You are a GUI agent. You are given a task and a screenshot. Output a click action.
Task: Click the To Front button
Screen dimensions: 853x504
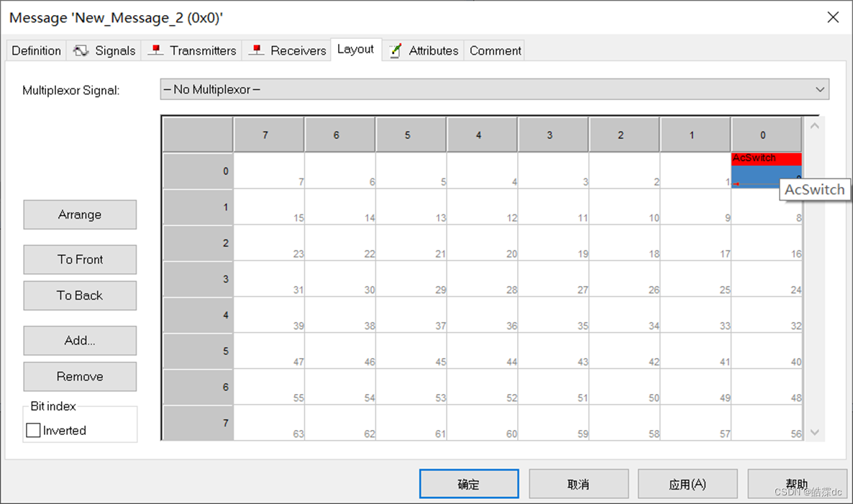(80, 260)
